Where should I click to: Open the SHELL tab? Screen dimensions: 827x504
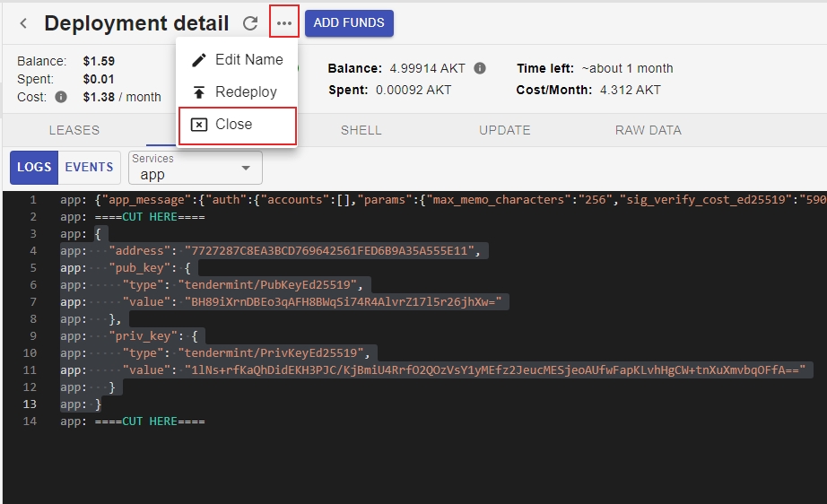pos(361,130)
